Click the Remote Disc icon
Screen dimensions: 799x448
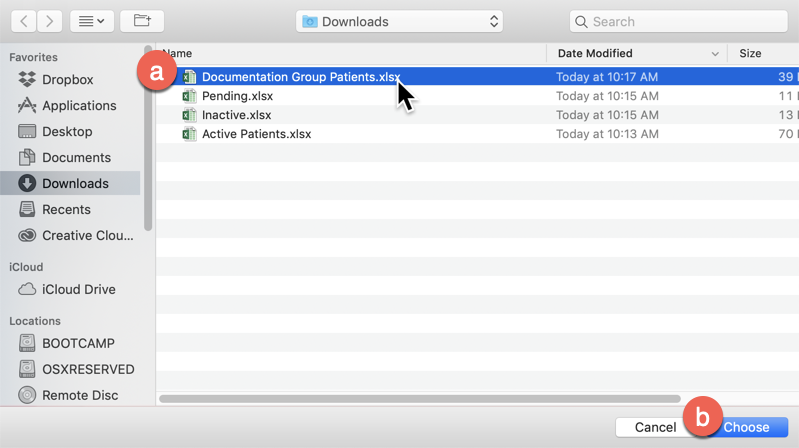[x=27, y=395]
